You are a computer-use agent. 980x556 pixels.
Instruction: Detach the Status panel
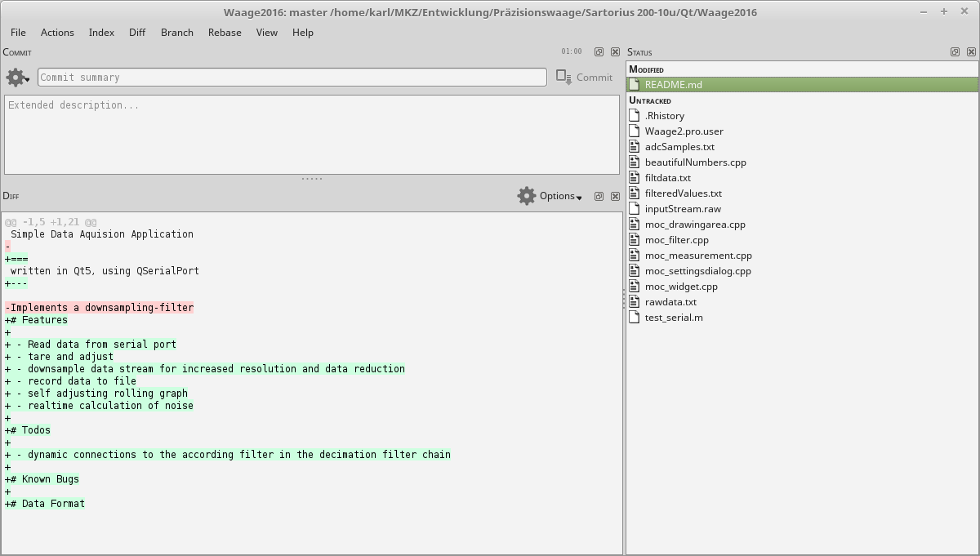(955, 52)
